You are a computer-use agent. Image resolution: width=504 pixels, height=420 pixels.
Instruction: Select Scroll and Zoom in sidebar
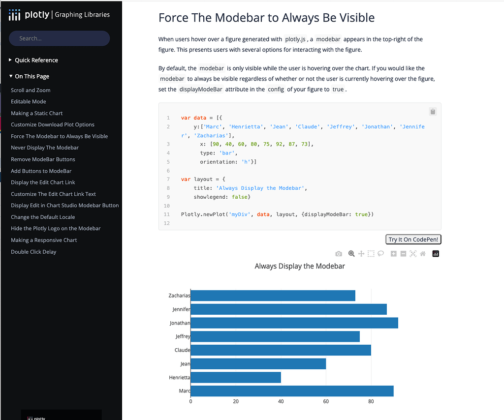coord(31,90)
